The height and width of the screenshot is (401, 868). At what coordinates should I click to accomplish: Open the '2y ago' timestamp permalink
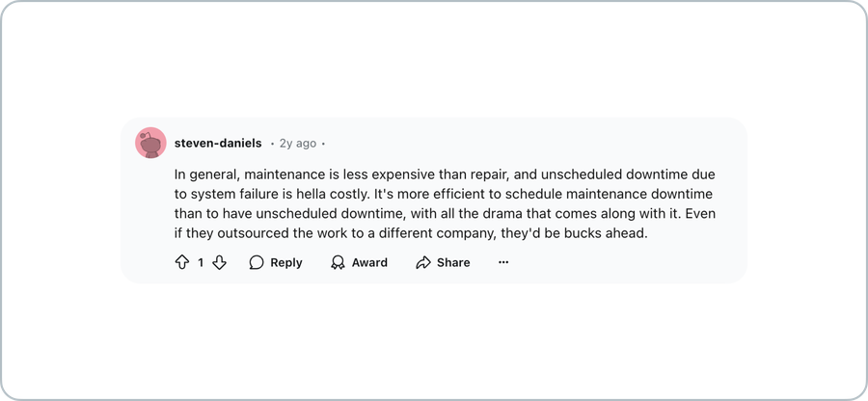(298, 144)
